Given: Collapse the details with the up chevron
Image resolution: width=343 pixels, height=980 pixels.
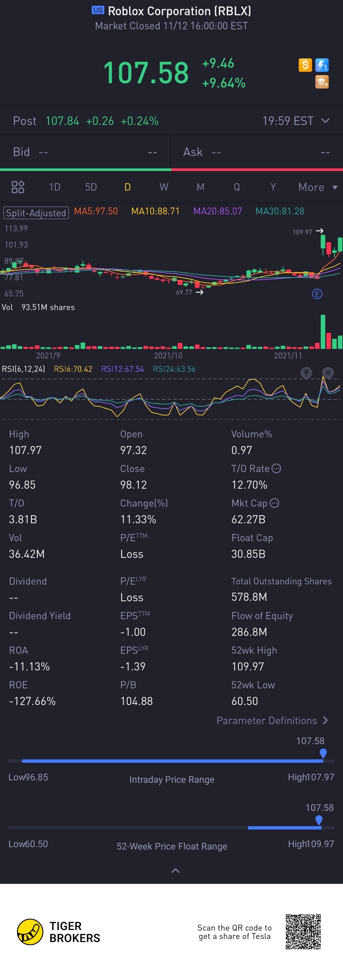Looking at the screenshot, I should [x=176, y=871].
